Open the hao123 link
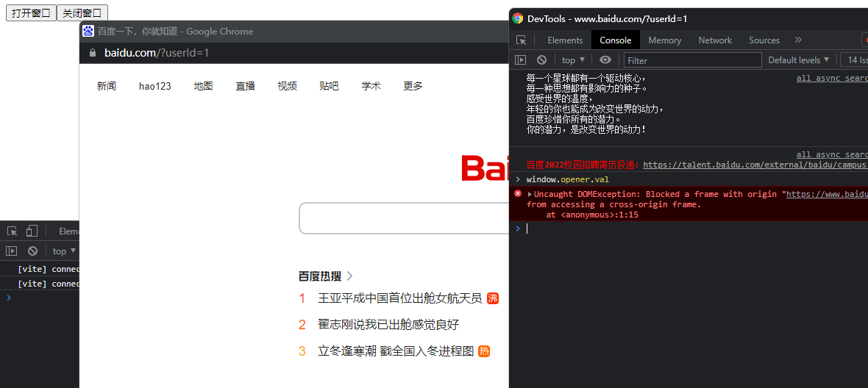This screenshot has width=868, height=388. pyautogui.click(x=155, y=86)
